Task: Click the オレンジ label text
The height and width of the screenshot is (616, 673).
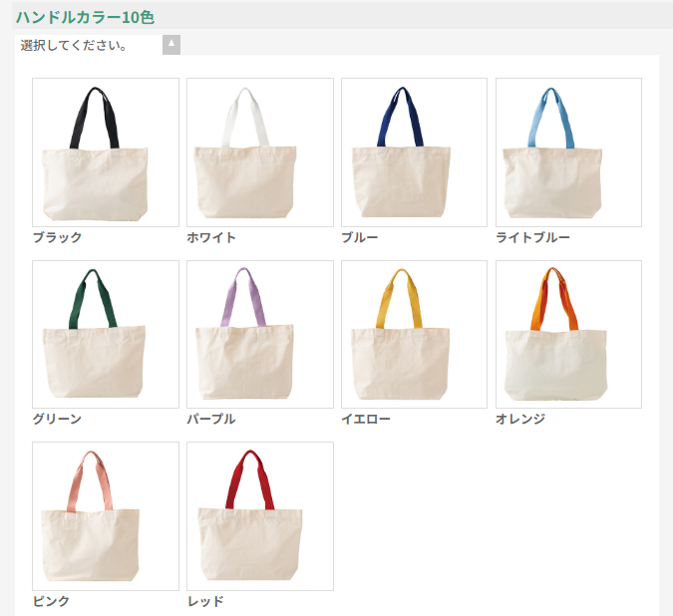Action: pos(520,419)
